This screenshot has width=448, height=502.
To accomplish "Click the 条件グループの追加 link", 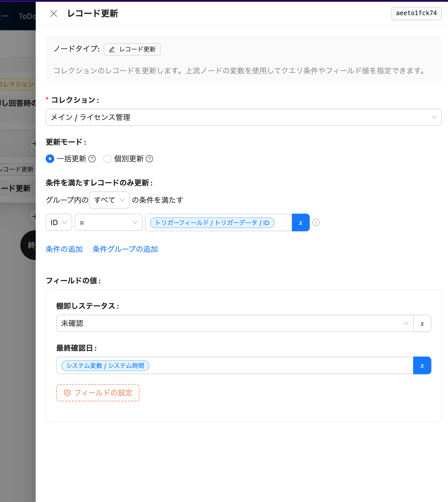I will coord(125,249).
